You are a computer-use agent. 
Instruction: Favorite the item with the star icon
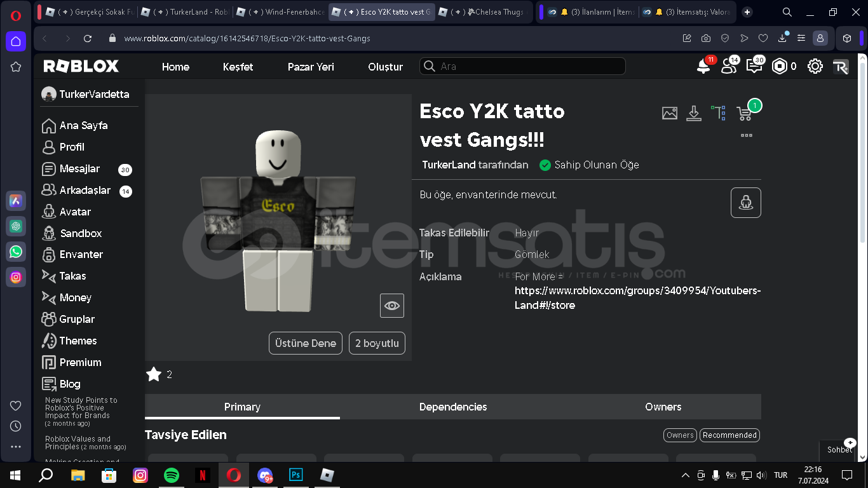(154, 374)
